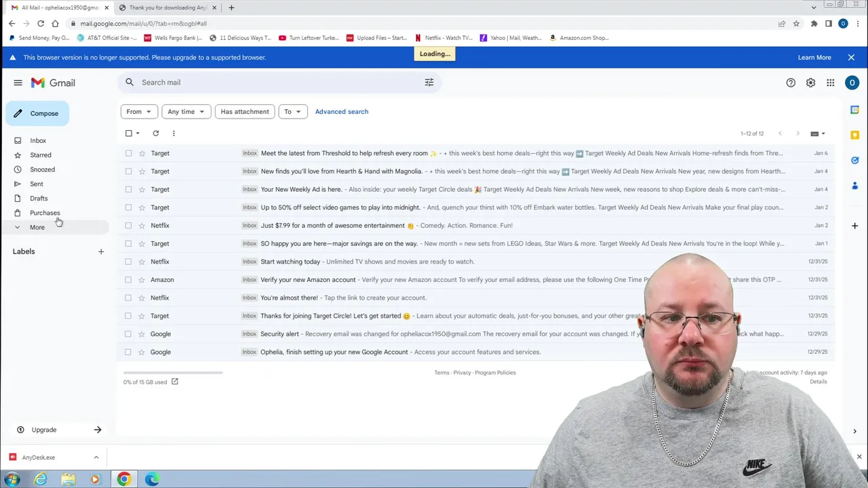Open the Chrome extensions puzzle icon
This screenshot has width=868, height=488.
[x=814, y=23]
